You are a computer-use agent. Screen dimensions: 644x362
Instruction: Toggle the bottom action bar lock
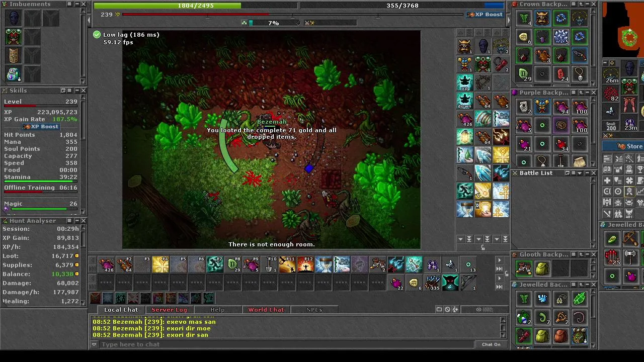pos(506,274)
